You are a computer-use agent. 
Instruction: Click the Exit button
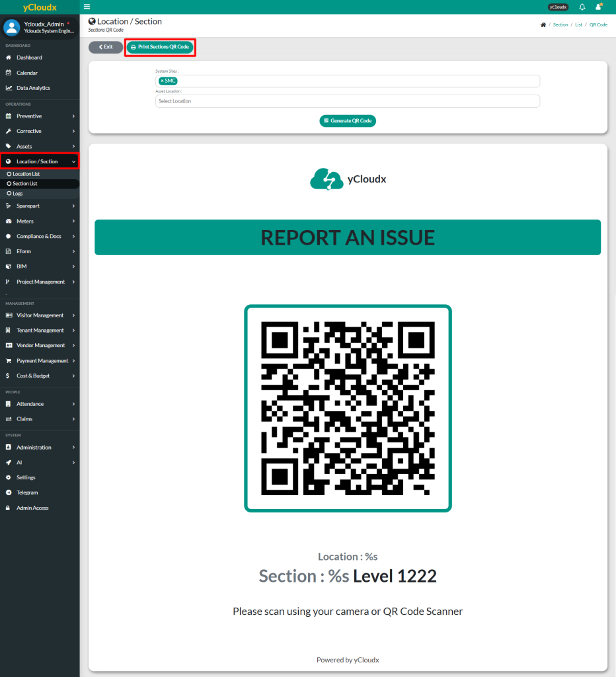106,47
